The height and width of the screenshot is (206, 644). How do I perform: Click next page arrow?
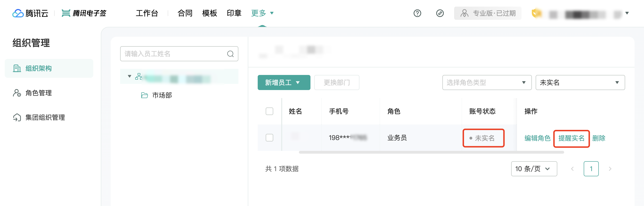coord(610,169)
